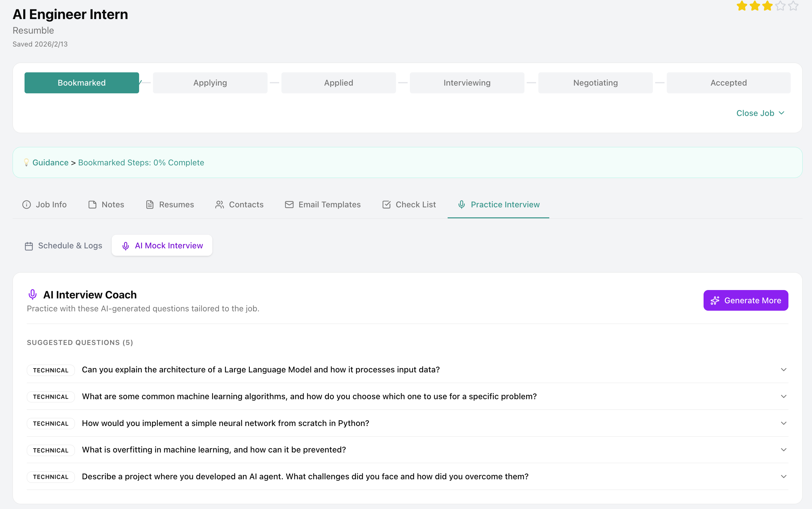Set rating to four stars

[x=780, y=6]
